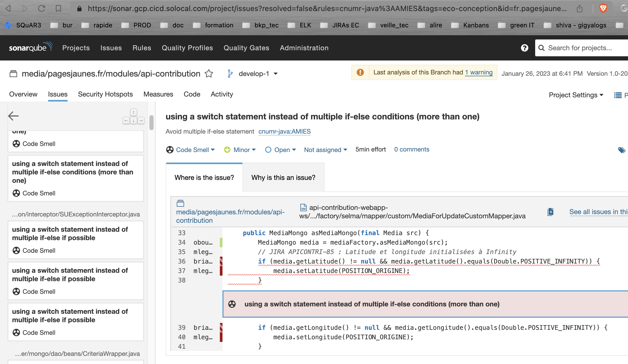Click the Brave shield icon in the browser toolbar
Screen dimensions: 628x364
coord(603,8)
